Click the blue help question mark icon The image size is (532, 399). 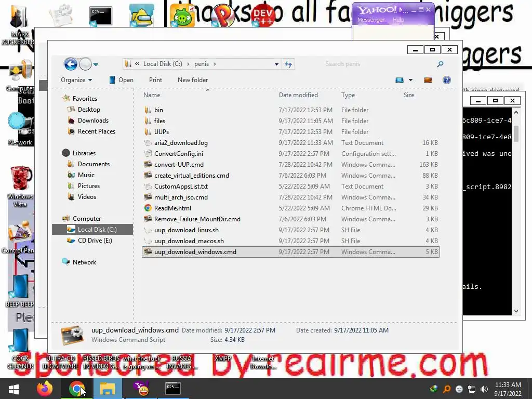447,80
